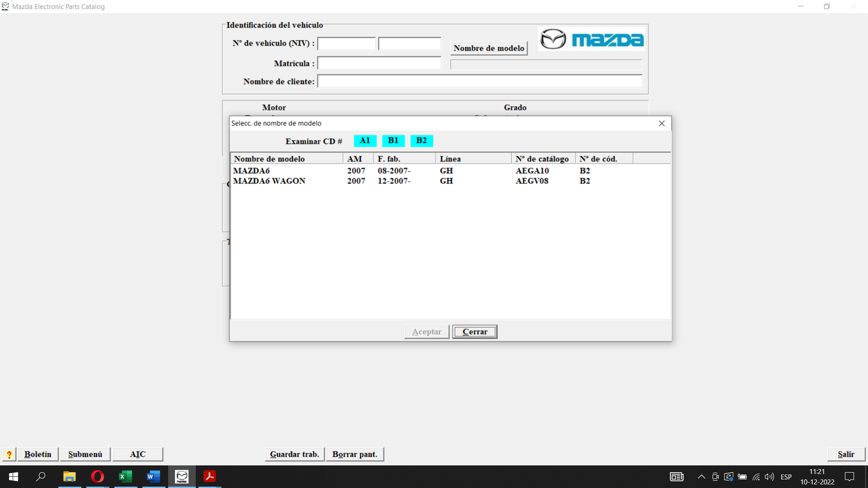Select the MAZDA6 row
This screenshot has width=868, height=488.
451,170
